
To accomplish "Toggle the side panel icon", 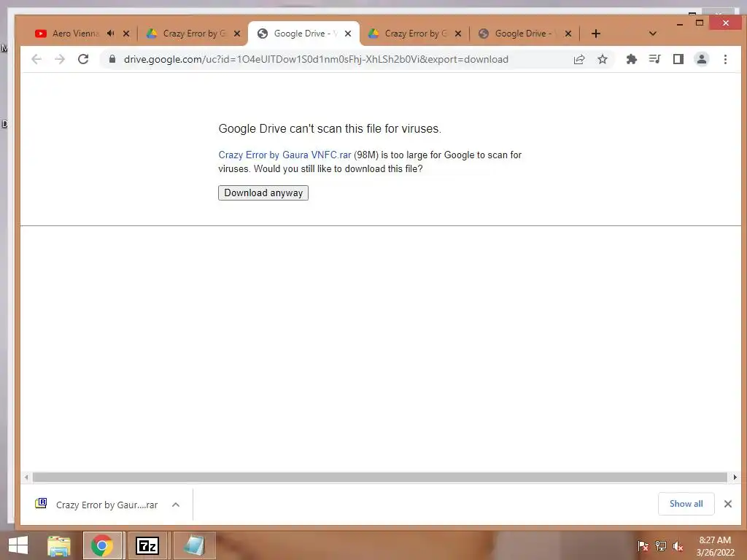I will point(678,59).
